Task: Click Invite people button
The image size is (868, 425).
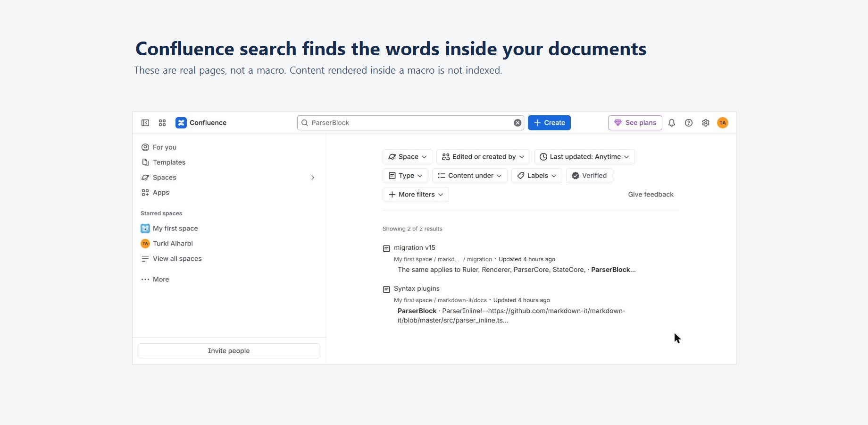Action: click(x=229, y=351)
